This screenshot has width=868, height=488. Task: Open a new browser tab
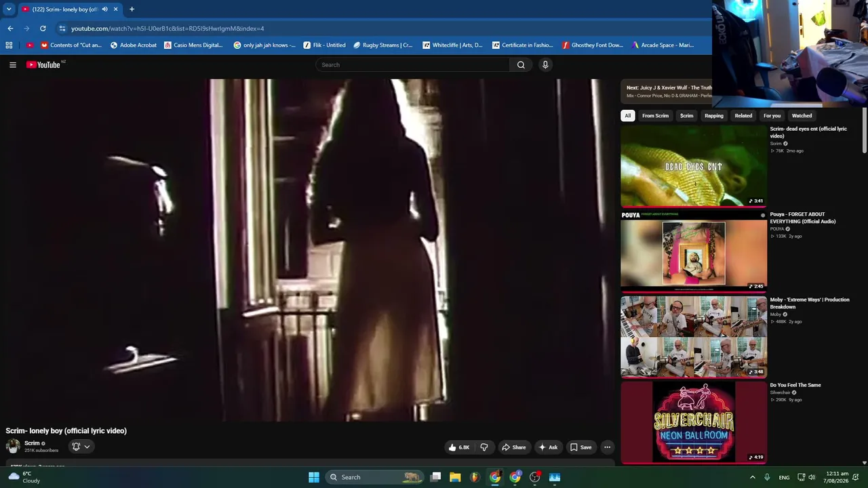click(132, 9)
